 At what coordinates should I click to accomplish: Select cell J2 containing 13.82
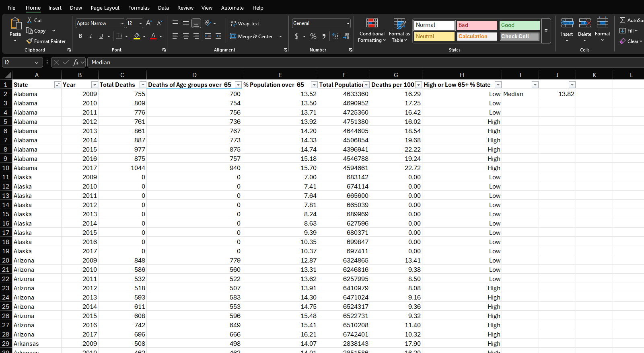(x=557, y=94)
